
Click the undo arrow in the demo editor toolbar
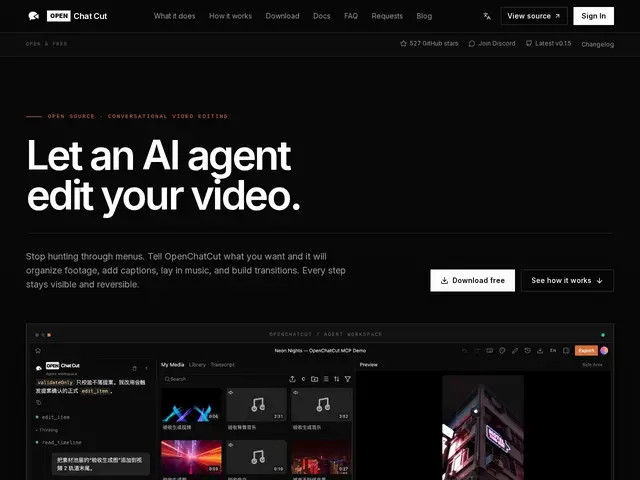[x=464, y=351]
